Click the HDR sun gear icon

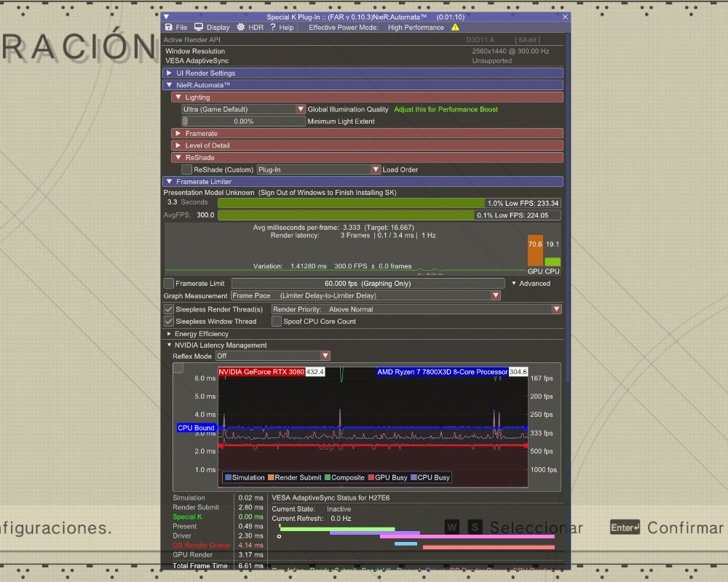click(240, 28)
